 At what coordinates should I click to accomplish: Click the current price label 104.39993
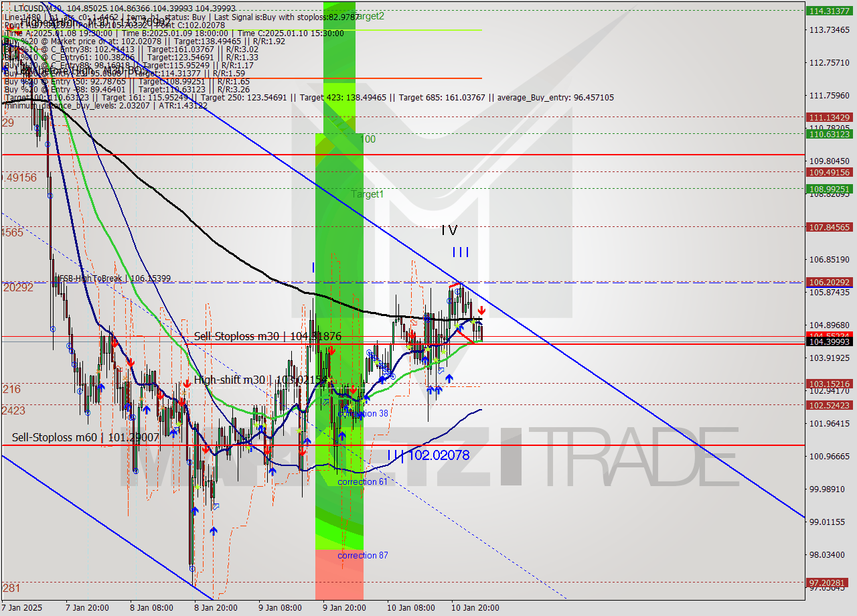pos(830,341)
